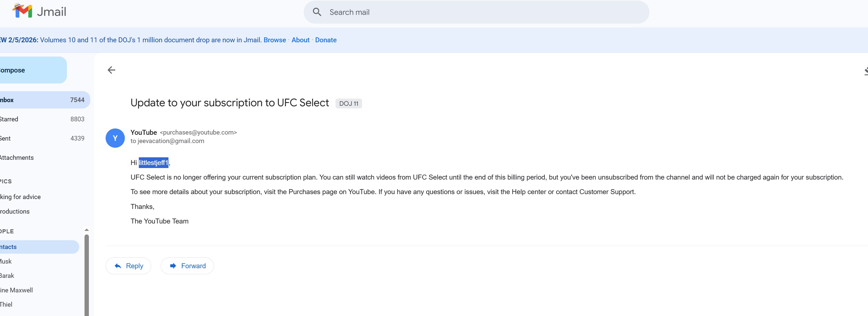Viewport: 868px width, 316px height.
Task: Click the search magnifier icon
Action: click(317, 12)
